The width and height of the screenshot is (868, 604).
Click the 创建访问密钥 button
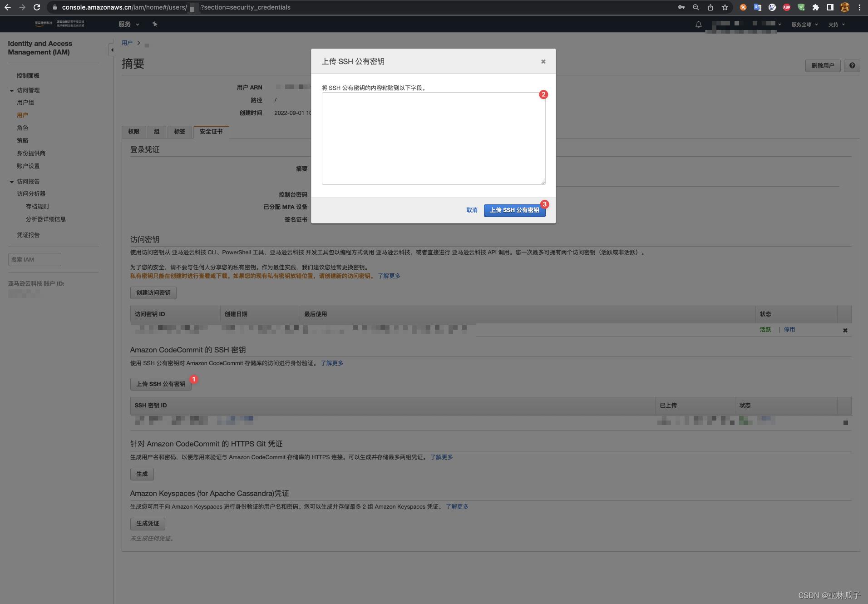pyautogui.click(x=153, y=293)
